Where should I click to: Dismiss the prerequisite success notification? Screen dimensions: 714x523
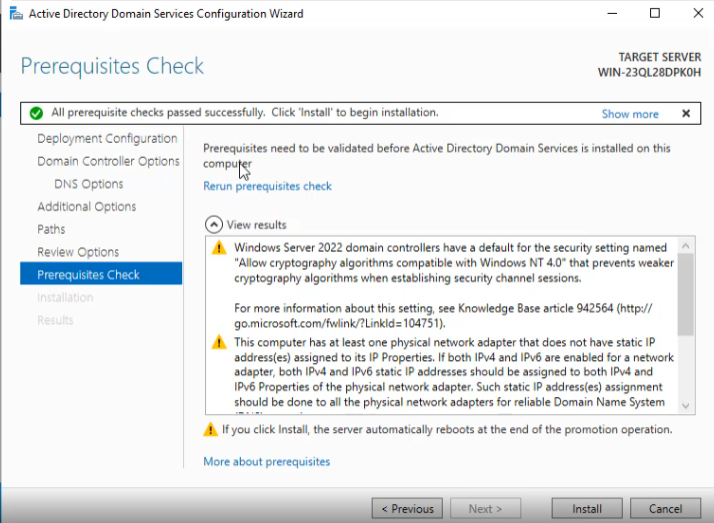point(686,114)
